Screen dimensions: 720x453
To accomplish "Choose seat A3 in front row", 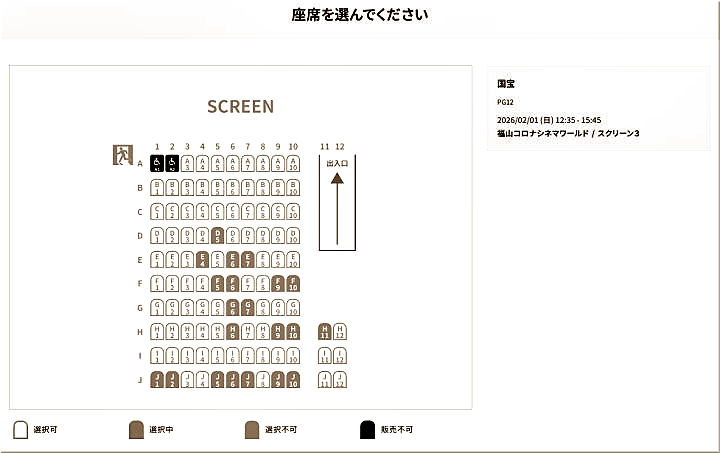I will [187, 163].
